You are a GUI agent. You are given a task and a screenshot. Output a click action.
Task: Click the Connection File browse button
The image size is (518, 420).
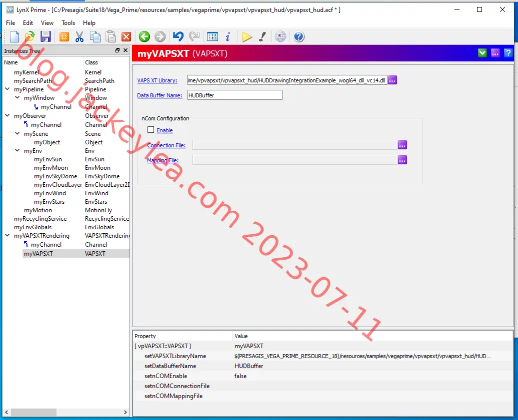(x=402, y=145)
